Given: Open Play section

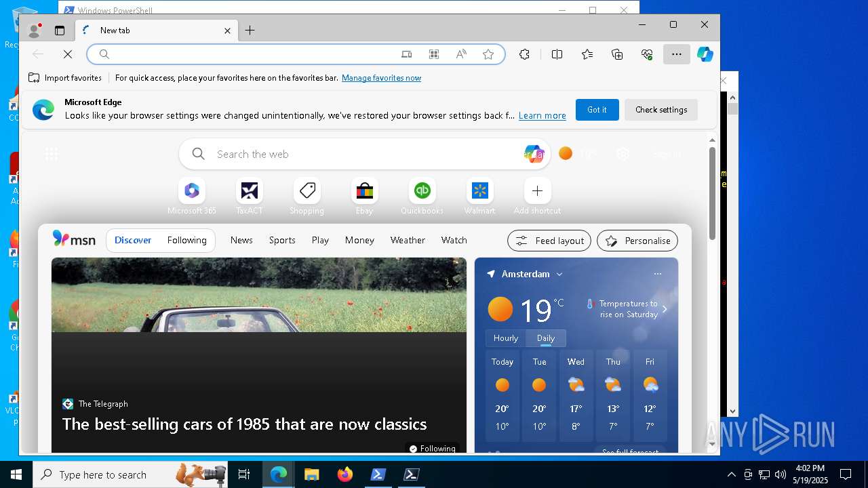Looking at the screenshot, I should coord(320,240).
